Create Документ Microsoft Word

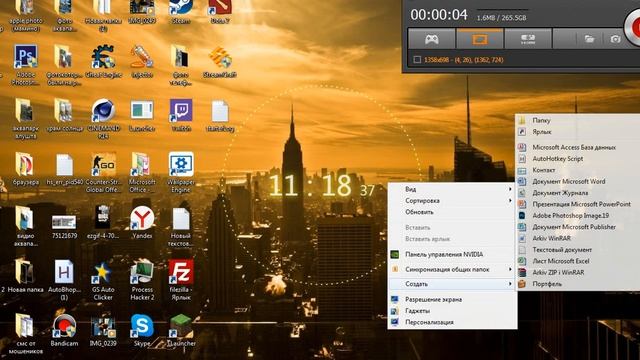point(578,182)
